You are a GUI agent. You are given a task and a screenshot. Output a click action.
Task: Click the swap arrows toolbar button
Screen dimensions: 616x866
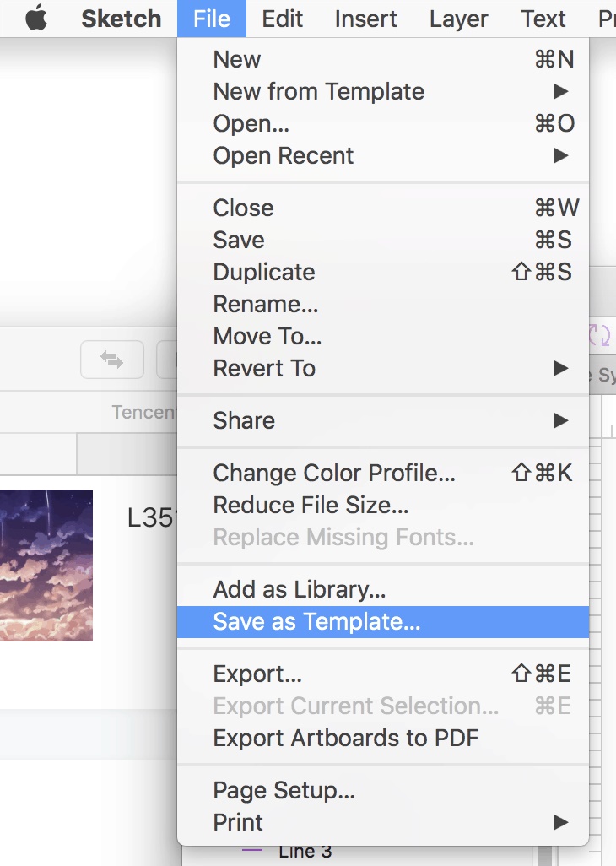(111, 360)
